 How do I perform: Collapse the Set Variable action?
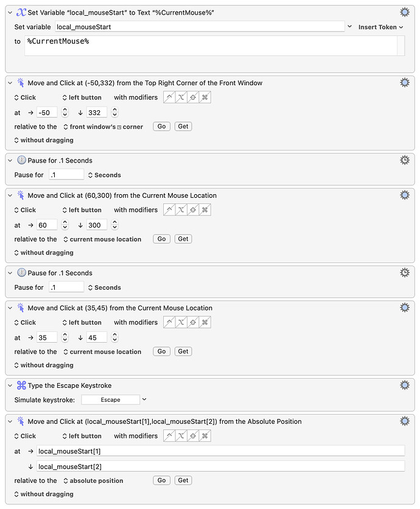click(10, 13)
